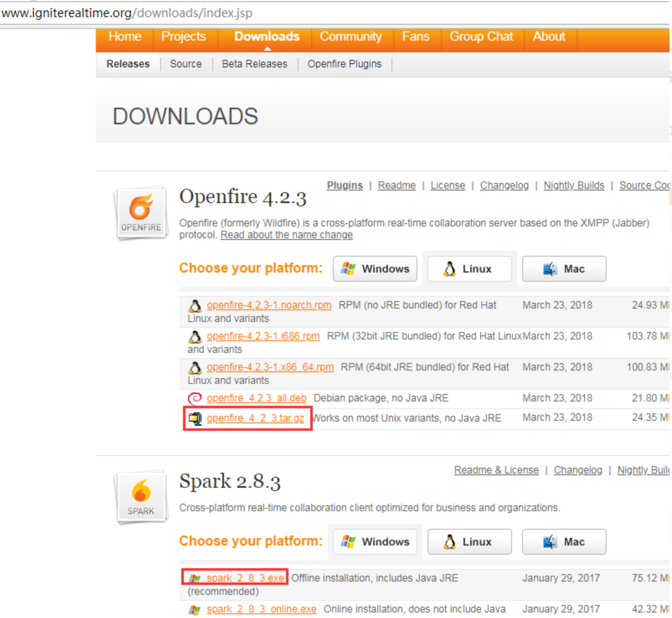Screen dimensions: 672x618
Task: Download the openfire_4_2_3.tar.gz archive
Action: 255,418
